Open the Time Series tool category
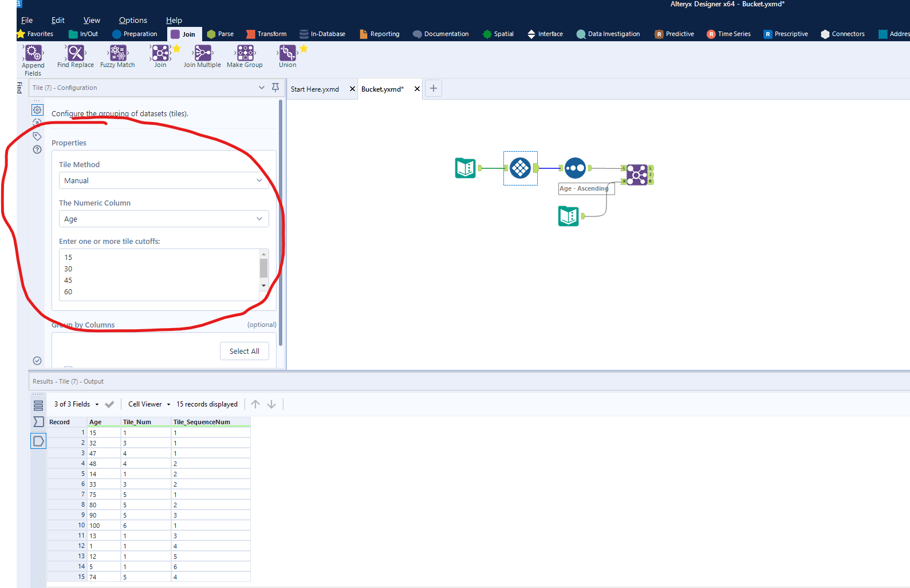 728,34
